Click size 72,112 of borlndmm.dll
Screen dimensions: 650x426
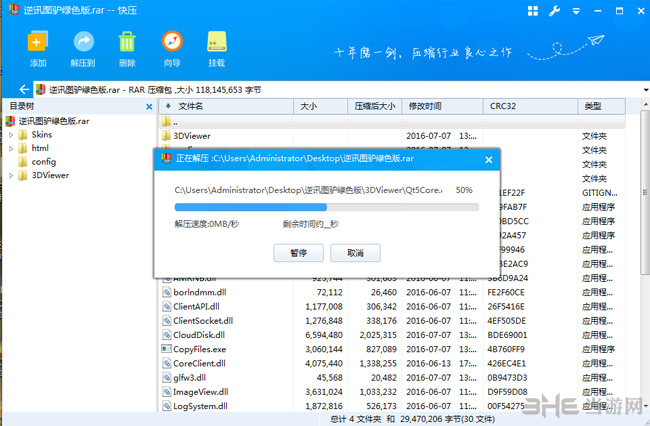coord(330,293)
